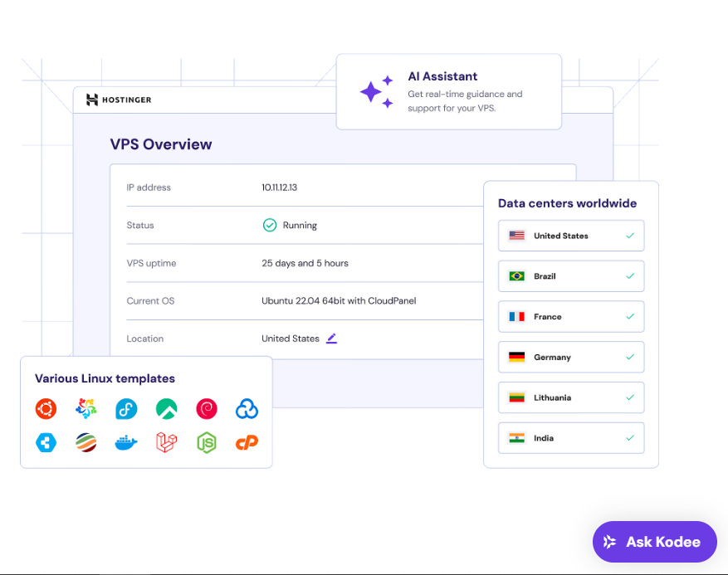Click the Current OS label
The height and width of the screenshot is (575, 728).
tap(150, 300)
